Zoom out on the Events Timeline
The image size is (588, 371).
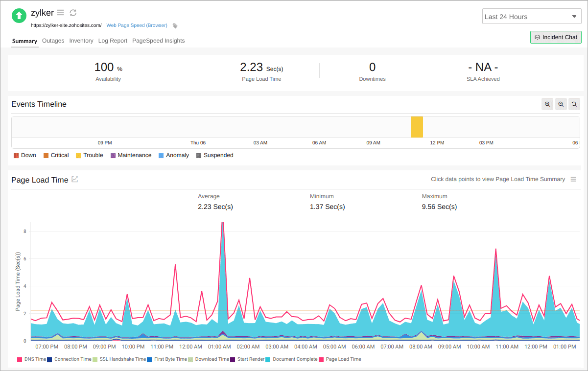(x=561, y=104)
